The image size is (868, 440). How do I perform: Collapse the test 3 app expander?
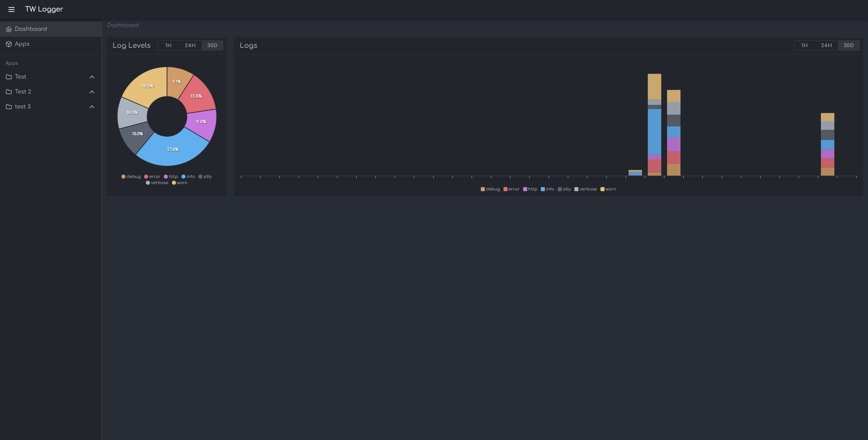tap(92, 107)
